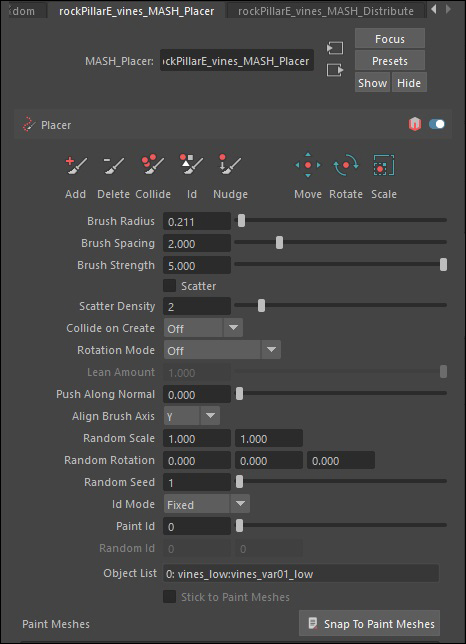Expand the Rotation Mode dropdown
The width and height of the screenshot is (466, 644).
(222, 350)
